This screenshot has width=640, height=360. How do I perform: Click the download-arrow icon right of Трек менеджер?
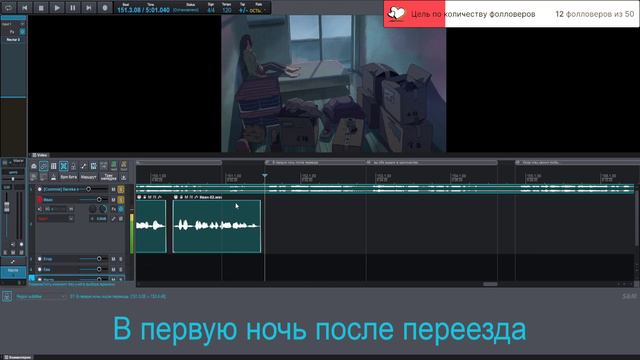[124, 177]
